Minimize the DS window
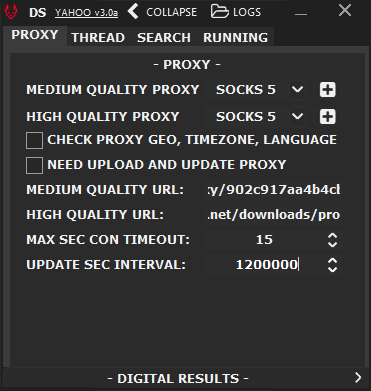 click(x=301, y=14)
